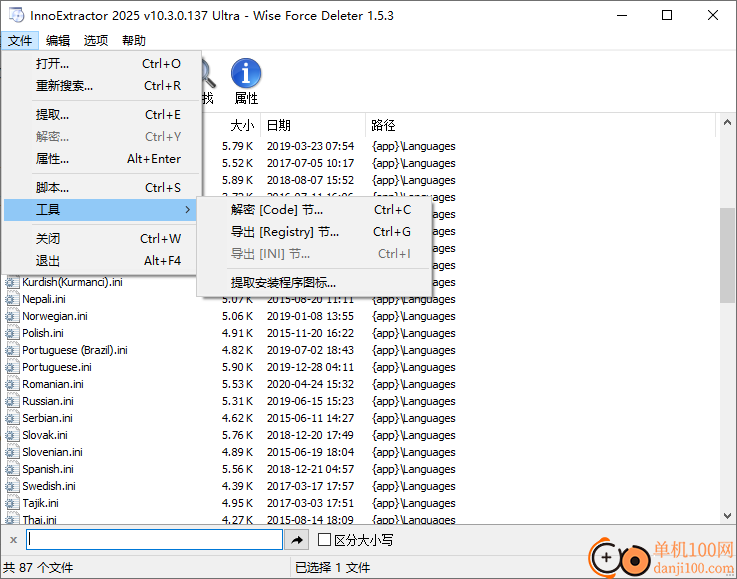This screenshot has width=737, height=579.
Task: Select 导出 [Registry] 节... submenu item
Action: [314, 232]
